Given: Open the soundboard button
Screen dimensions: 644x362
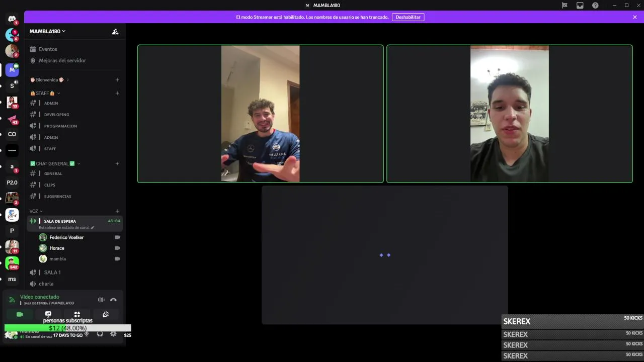Looking at the screenshot, I should pos(106,314).
